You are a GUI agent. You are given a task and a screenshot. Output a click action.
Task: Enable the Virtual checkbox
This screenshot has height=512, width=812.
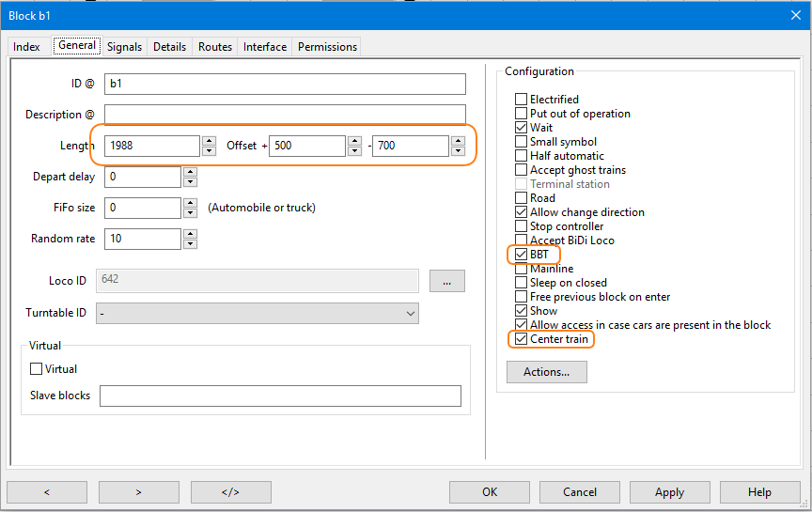pyautogui.click(x=38, y=369)
